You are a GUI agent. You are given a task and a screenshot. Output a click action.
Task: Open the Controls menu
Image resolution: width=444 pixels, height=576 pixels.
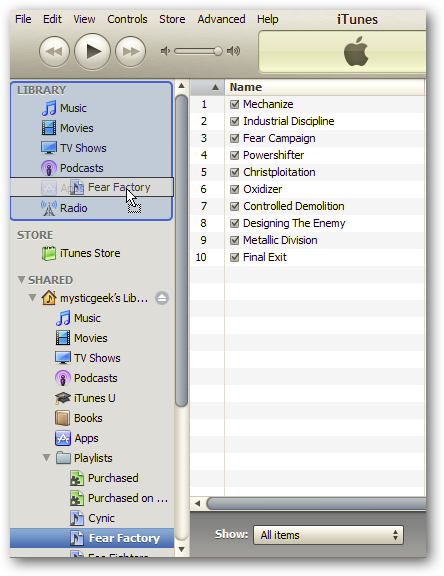tap(127, 19)
